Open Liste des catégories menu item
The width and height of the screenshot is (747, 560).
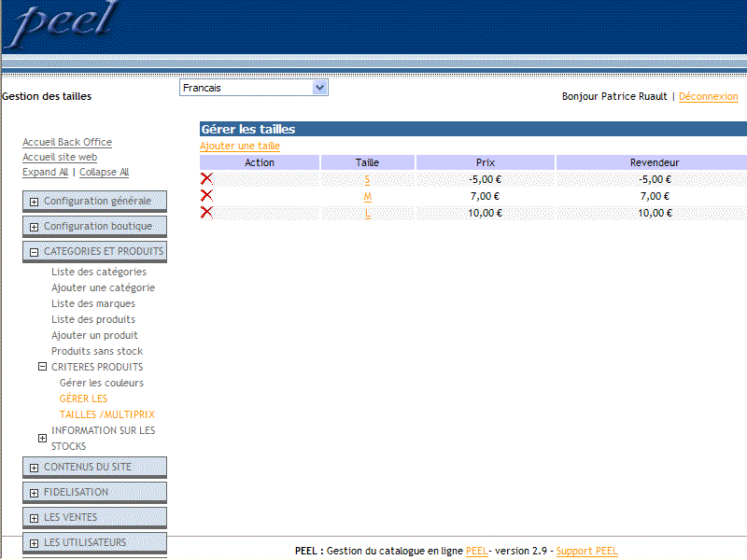coord(99,272)
